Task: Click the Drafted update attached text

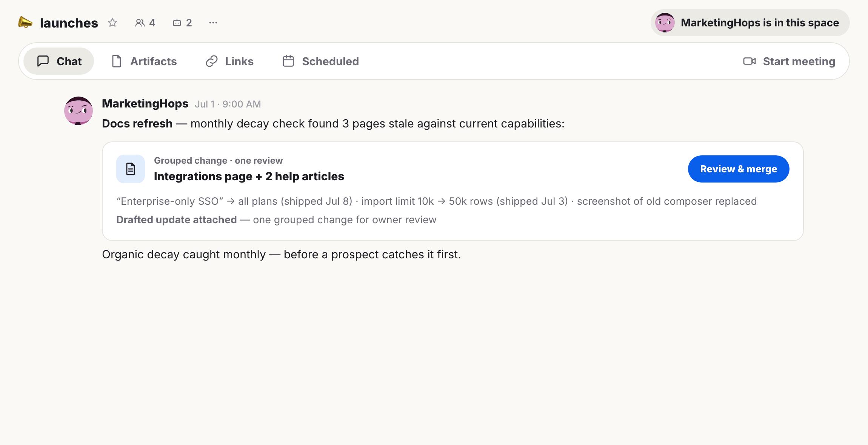Action: coord(176,220)
